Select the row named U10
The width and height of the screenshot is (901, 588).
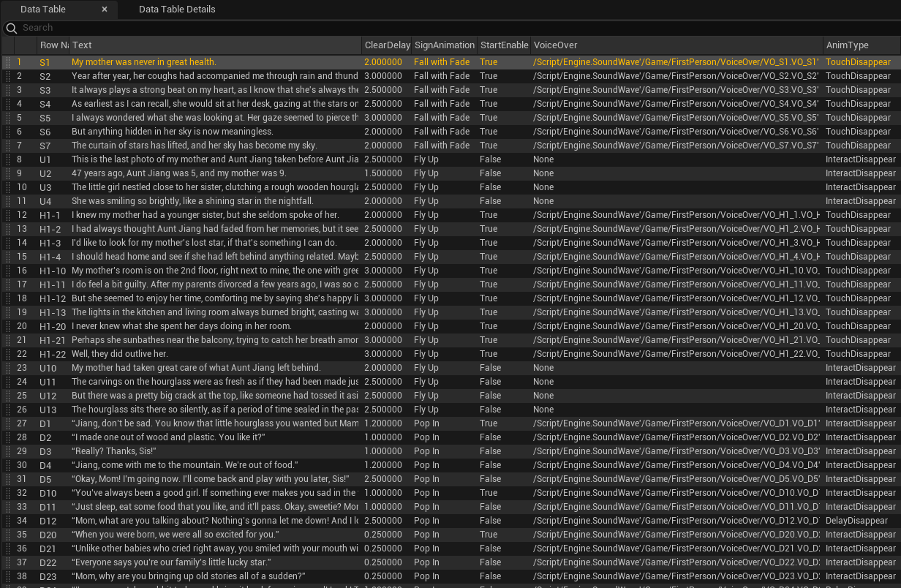pos(48,368)
